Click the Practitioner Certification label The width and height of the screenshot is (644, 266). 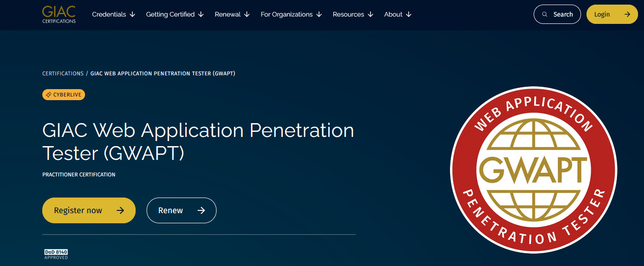(79, 175)
